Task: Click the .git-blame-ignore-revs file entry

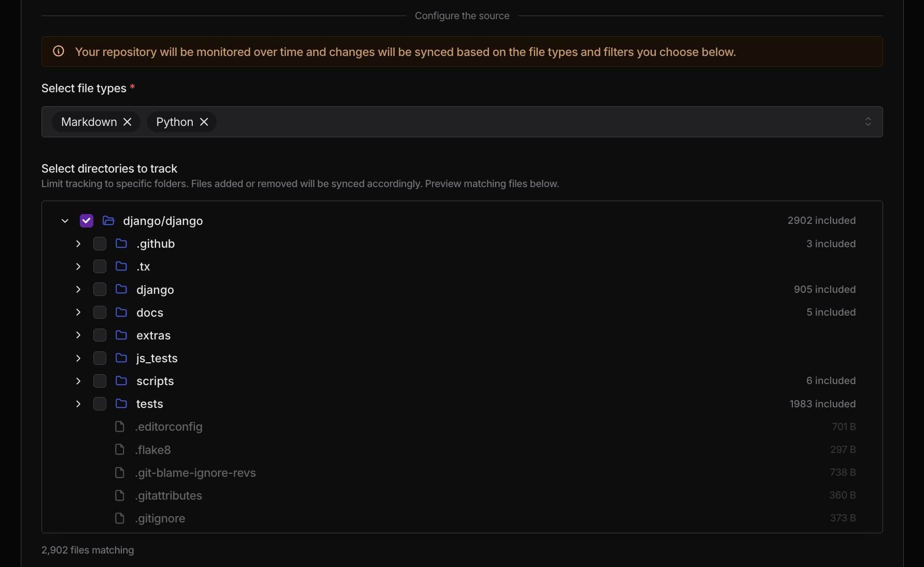Action: click(195, 473)
